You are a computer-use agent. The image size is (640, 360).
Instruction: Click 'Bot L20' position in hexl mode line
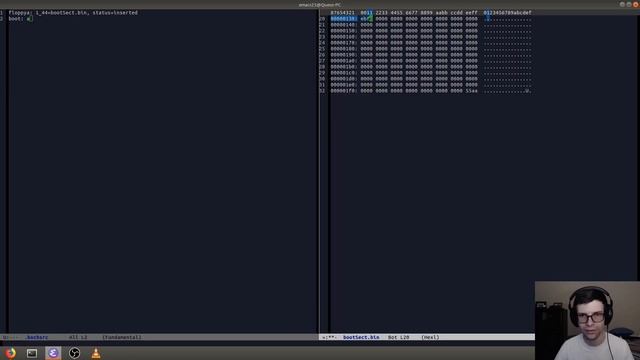click(x=398, y=338)
